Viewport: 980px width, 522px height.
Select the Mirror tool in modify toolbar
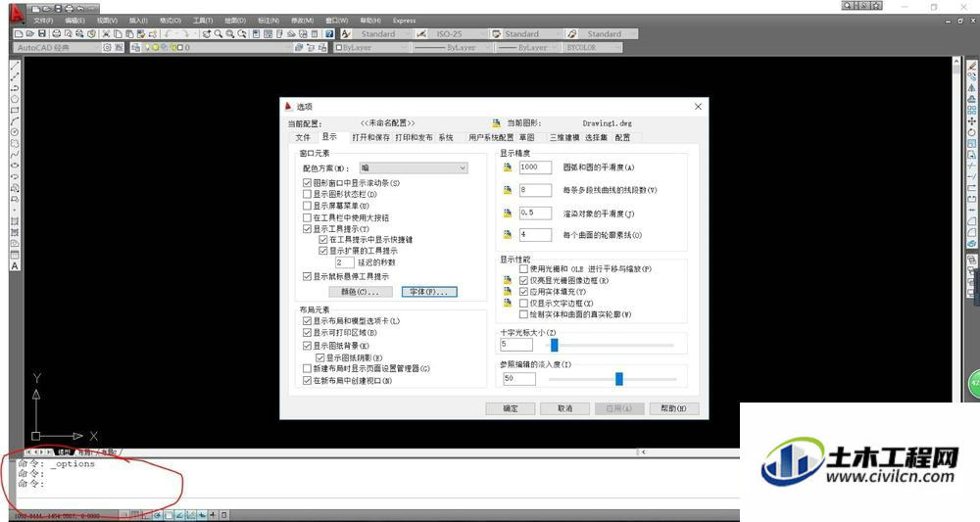click(x=972, y=87)
